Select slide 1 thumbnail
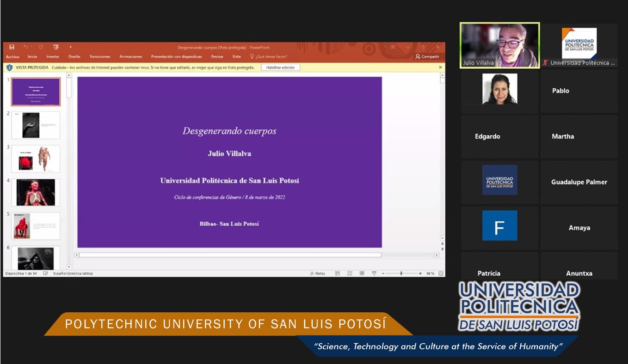Image resolution: width=628 pixels, height=364 pixels. tap(36, 92)
